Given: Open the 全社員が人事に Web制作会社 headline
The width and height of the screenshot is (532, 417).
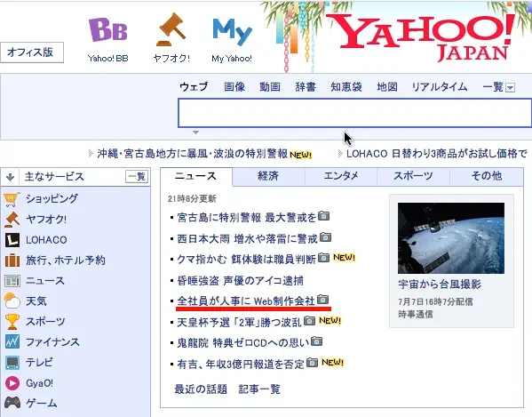Looking at the screenshot, I should coord(246,301).
